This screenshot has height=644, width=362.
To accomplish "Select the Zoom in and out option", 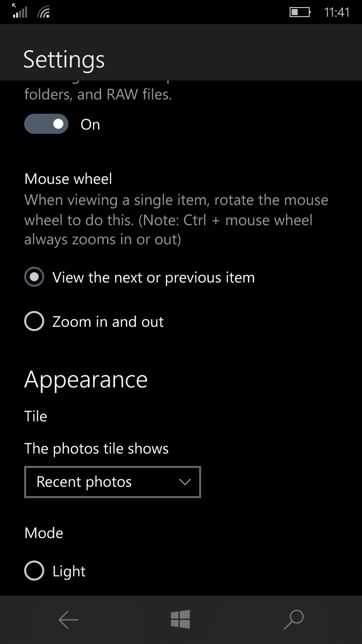I will point(94,321).
